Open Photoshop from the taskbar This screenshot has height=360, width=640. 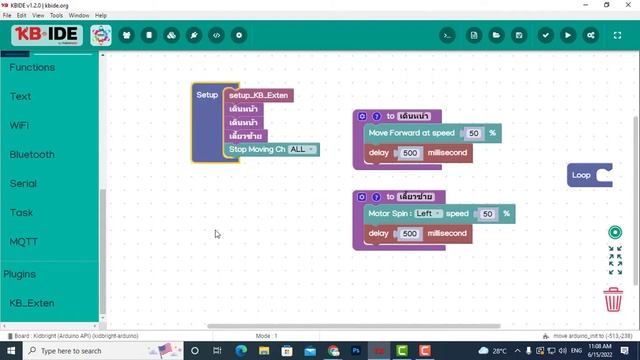(356, 351)
